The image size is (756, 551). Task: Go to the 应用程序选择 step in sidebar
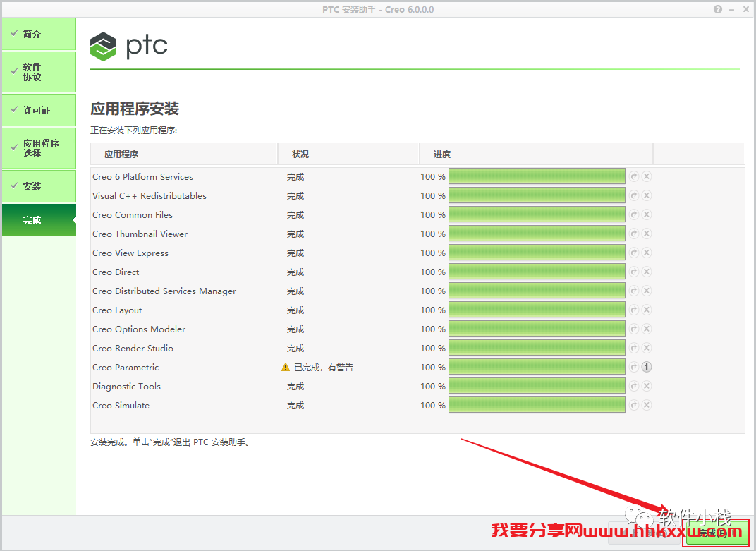[x=39, y=148]
